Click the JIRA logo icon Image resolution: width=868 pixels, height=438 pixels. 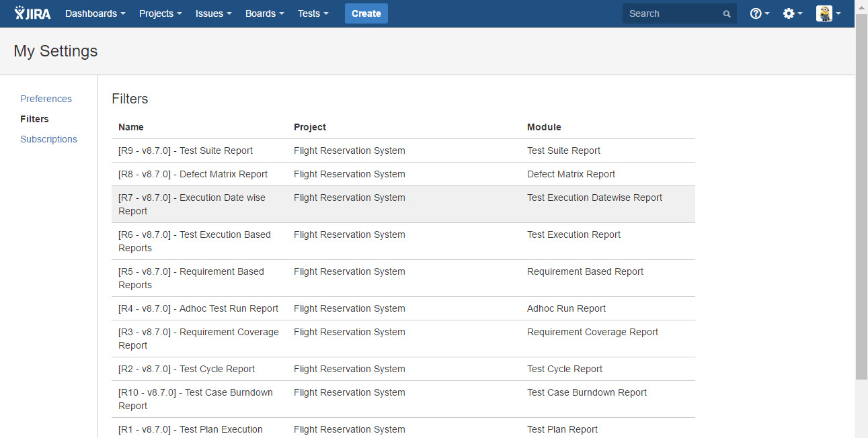(32, 13)
